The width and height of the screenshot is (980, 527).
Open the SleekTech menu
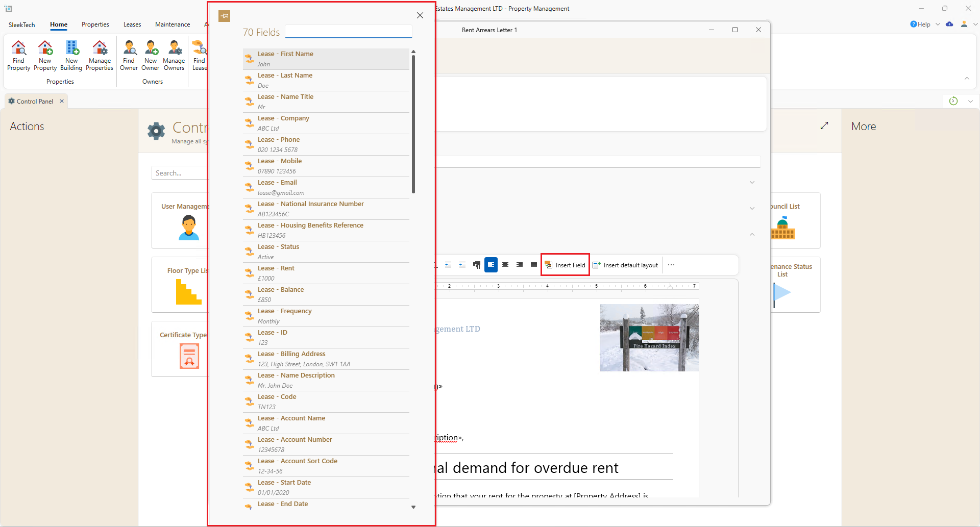(x=22, y=24)
